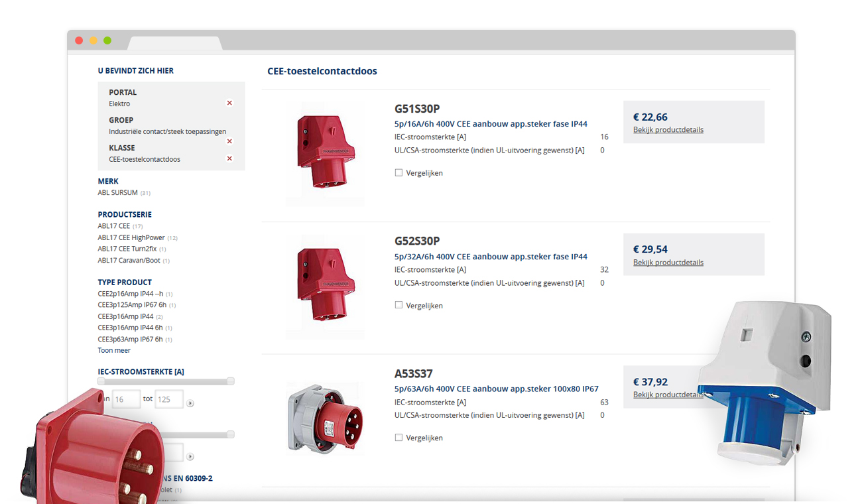Remove the Industriële contact/steek groep filter
Image resolution: width=862 pixels, height=504 pixels.
point(229,141)
